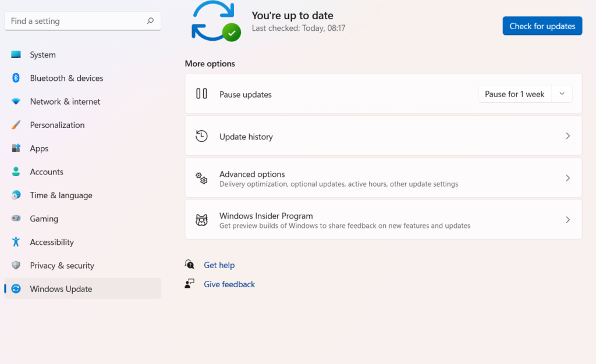Open the Give feedback link

pyautogui.click(x=229, y=284)
